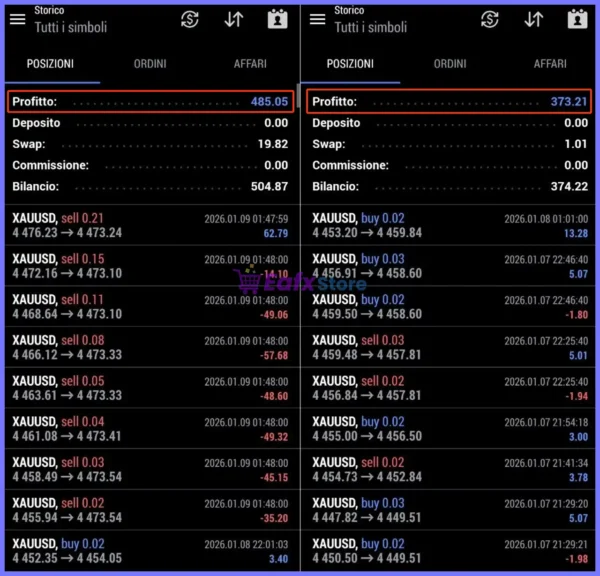
Task: Open calendar date filter in right panel
Action: [577, 19]
